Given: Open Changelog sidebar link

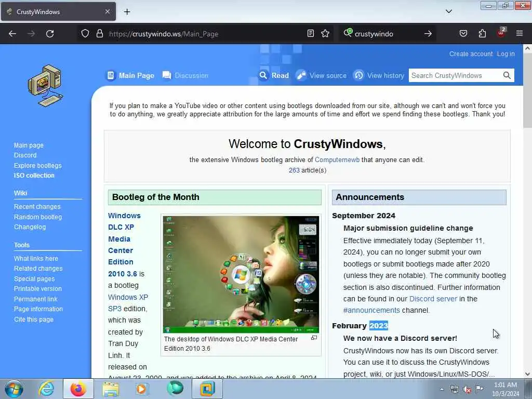Looking at the screenshot, I should pos(30,227).
